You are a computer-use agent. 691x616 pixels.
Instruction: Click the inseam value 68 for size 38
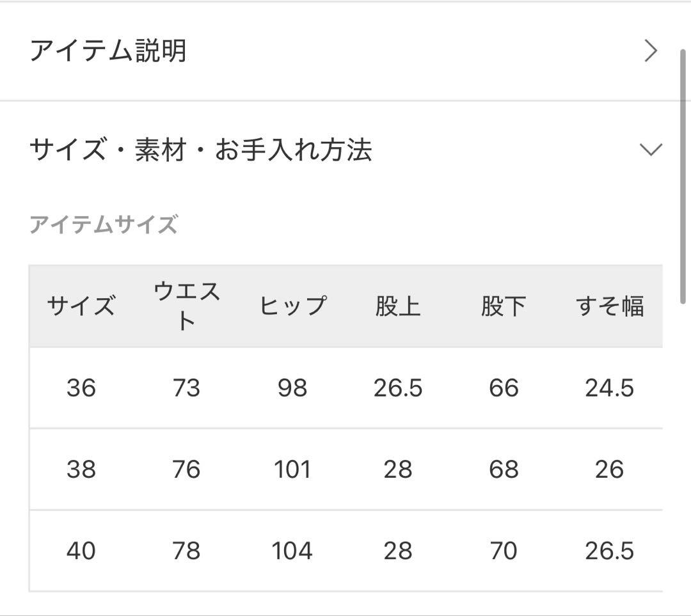coord(505,469)
